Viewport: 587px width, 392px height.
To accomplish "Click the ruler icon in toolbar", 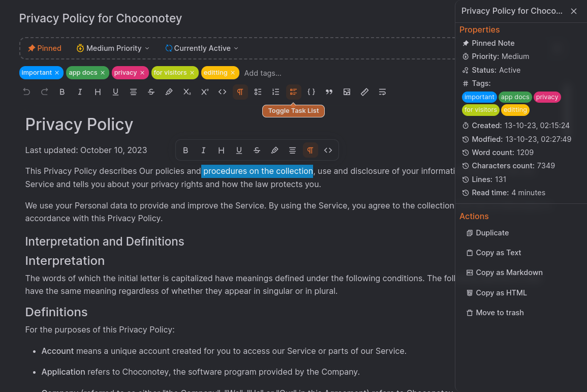I will tap(364, 92).
